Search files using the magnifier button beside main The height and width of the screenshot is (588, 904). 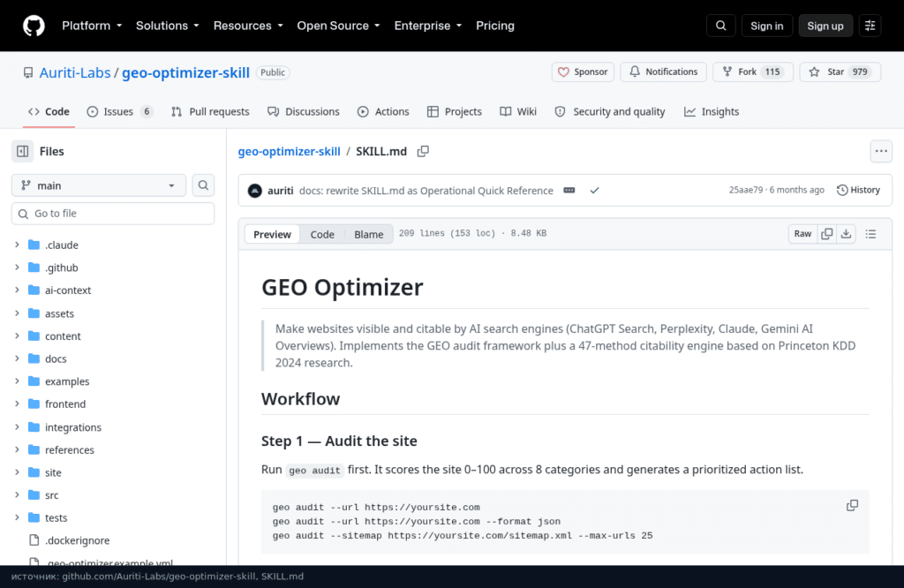click(x=203, y=185)
